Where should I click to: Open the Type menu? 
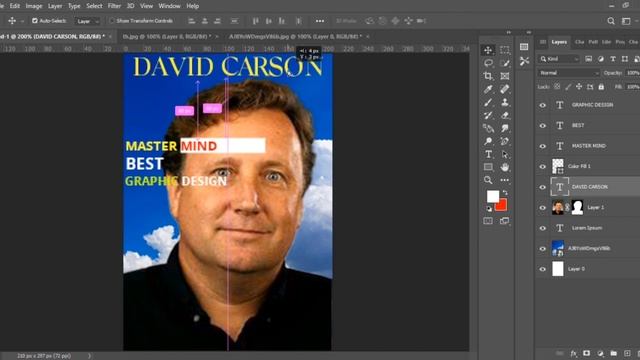tap(74, 6)
